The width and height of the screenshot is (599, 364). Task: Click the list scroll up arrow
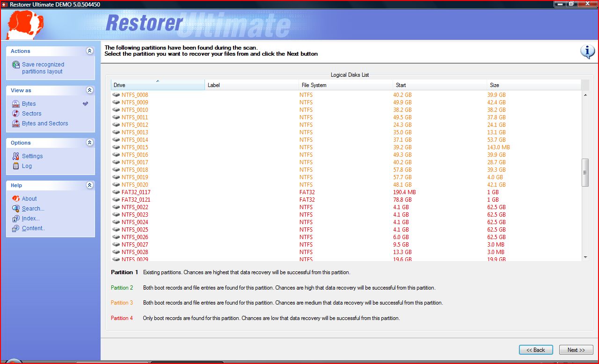pyautogui.click(x=585, y=95)
